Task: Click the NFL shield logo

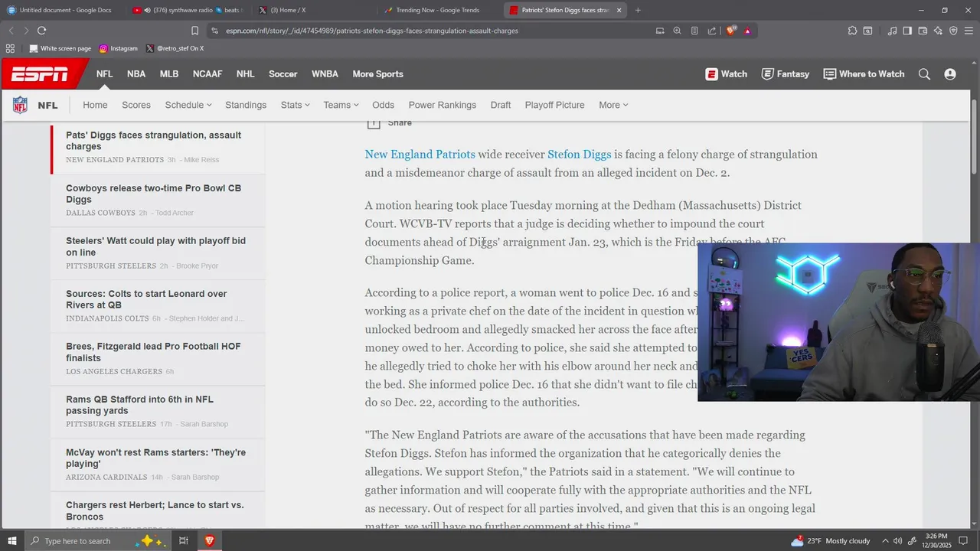Action: (20, 105)
